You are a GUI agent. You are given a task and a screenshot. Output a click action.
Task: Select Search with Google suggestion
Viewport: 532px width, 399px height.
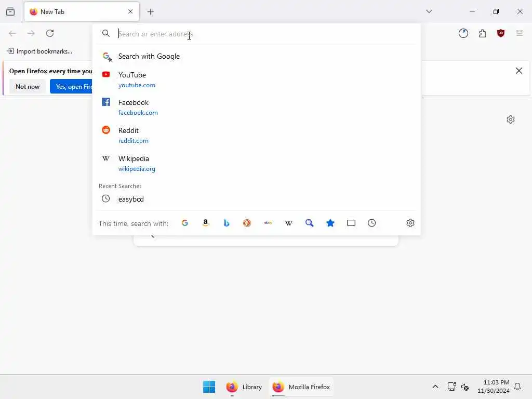pos(256,56)
